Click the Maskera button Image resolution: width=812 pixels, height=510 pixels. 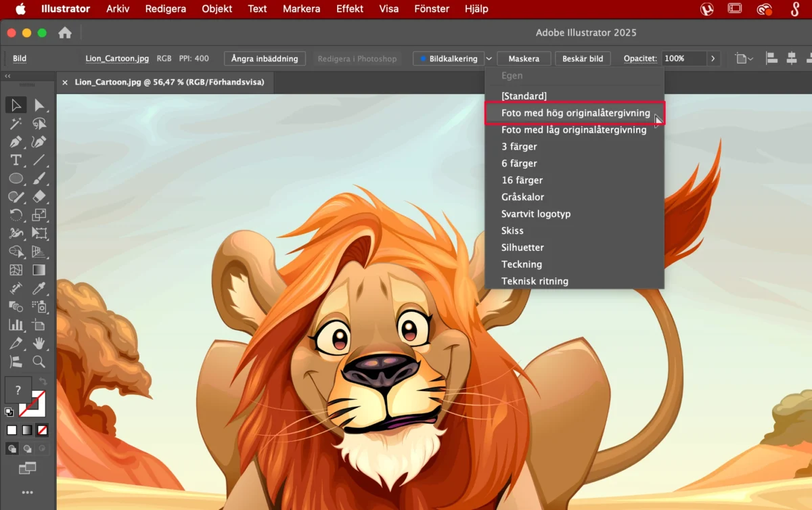tap(524, 59)
